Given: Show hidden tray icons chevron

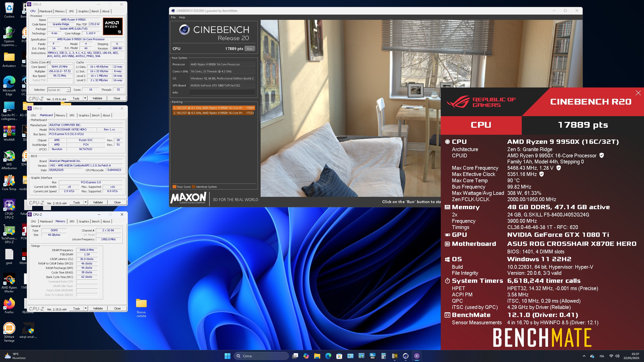Looking at the screenshot, I should coord(584,356).
